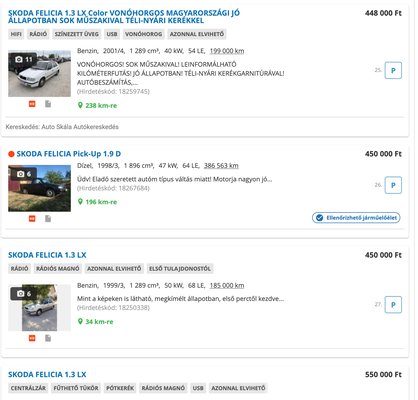Click the P parking icon for listing 27
The width and height of the screenshot is (418, 400).
click(393, 305)
